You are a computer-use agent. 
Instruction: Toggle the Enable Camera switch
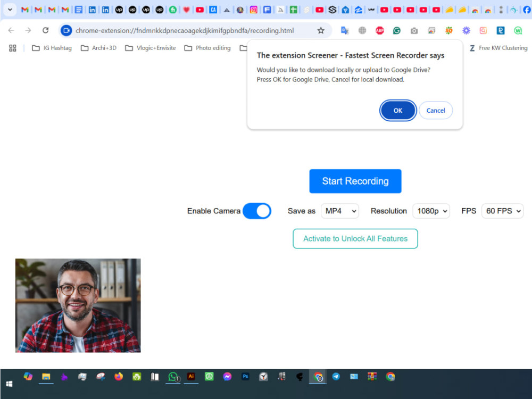(x=257, y=211)
